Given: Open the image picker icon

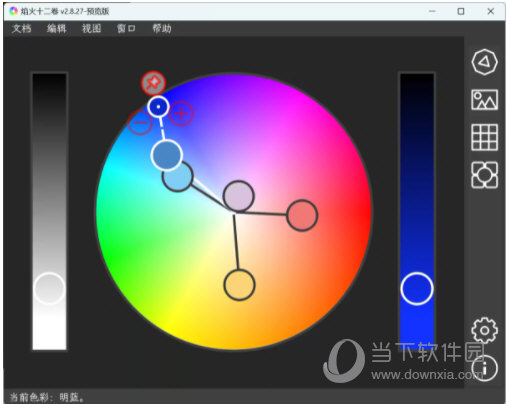Looking at the screenshot, I should pyautogui.click(x=484, y=99).
